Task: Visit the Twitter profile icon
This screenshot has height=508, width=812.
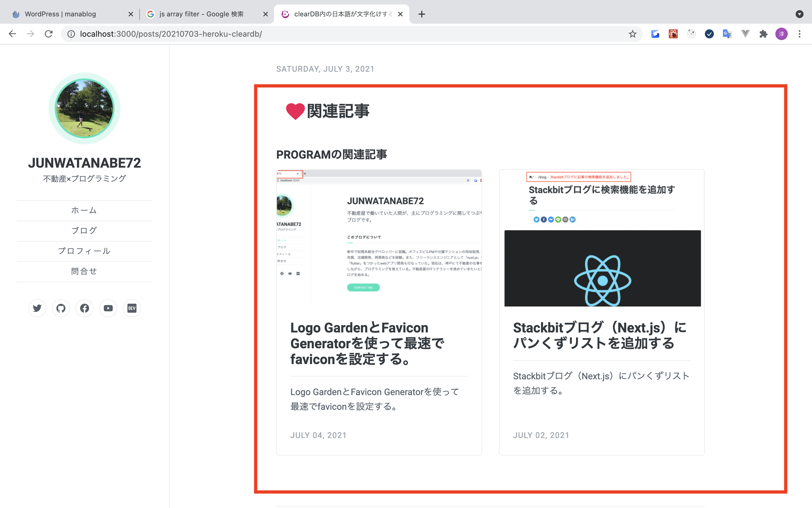Action: [x=37, y=308]
